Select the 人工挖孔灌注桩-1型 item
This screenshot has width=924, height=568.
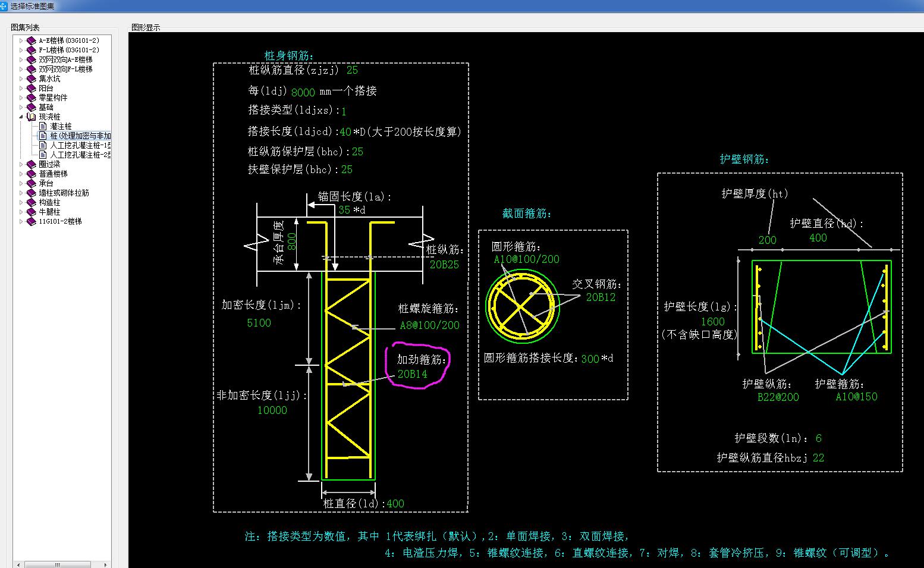80,145
